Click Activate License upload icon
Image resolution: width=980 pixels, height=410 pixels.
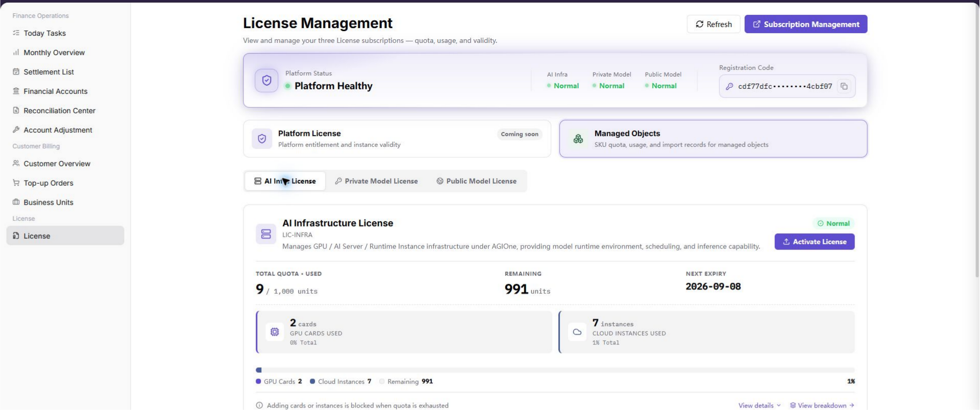coord(787,242)
